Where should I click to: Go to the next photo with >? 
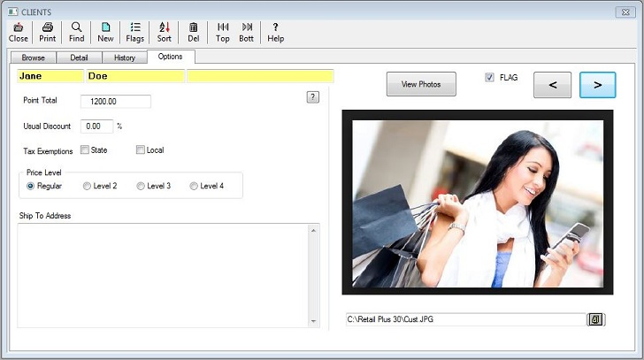point(598,85)
